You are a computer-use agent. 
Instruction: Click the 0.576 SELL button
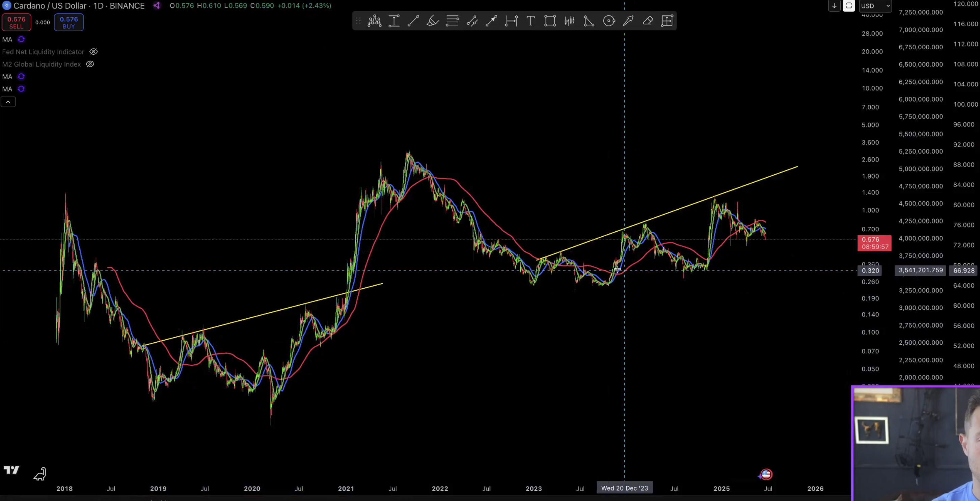[16, 23]
